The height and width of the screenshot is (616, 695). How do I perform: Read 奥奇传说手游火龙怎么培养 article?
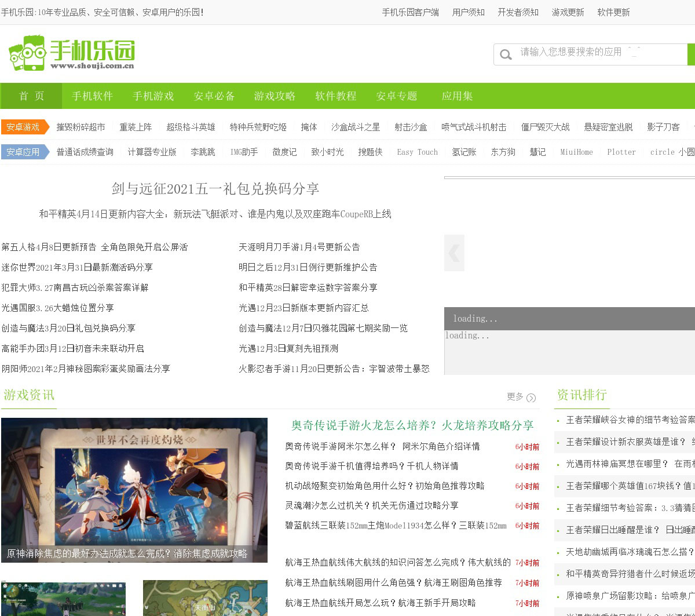412,425
